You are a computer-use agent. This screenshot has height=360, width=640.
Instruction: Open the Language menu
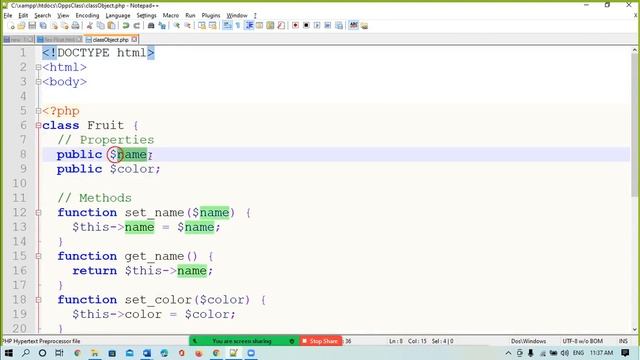click(x=118, y=16)
